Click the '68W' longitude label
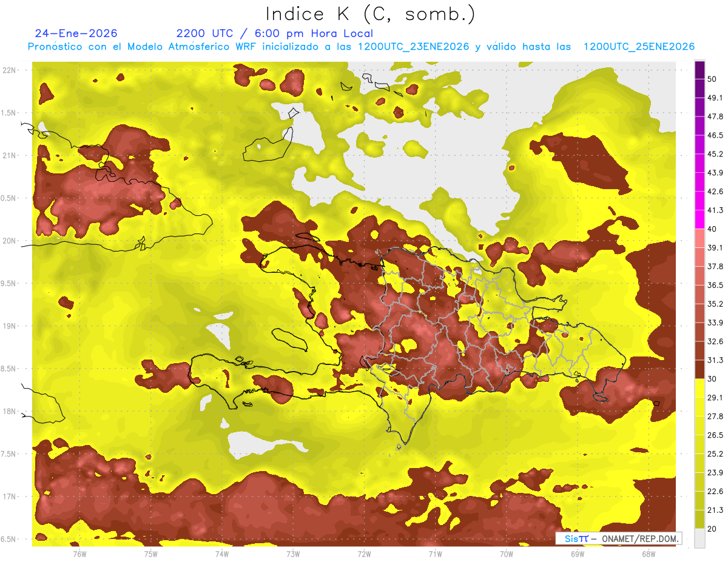Image resolution: width=728 pixels, height=562 pixels. point(649,554)
